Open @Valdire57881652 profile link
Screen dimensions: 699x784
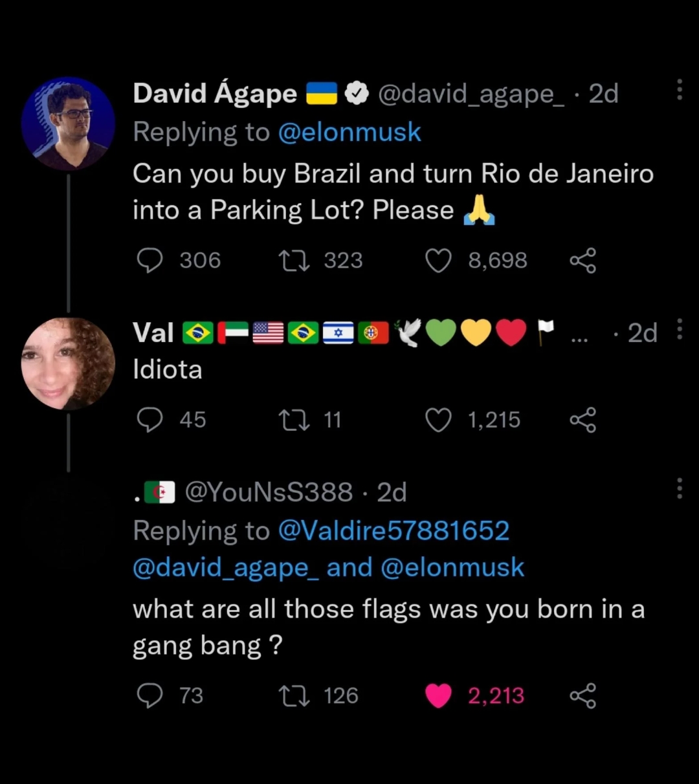click(x=394, y=531)
